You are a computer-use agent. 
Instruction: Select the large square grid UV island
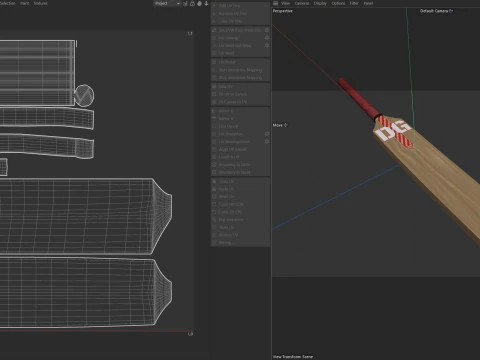pos(37,73)
